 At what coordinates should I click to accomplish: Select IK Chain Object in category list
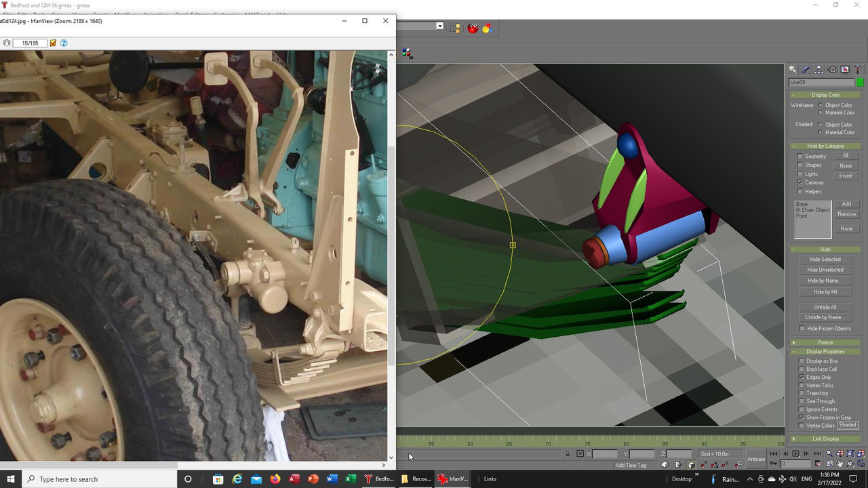point(812,210)
